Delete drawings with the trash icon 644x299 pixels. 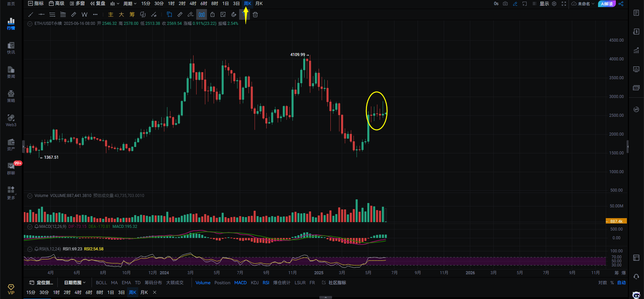[x=255, y=14]
